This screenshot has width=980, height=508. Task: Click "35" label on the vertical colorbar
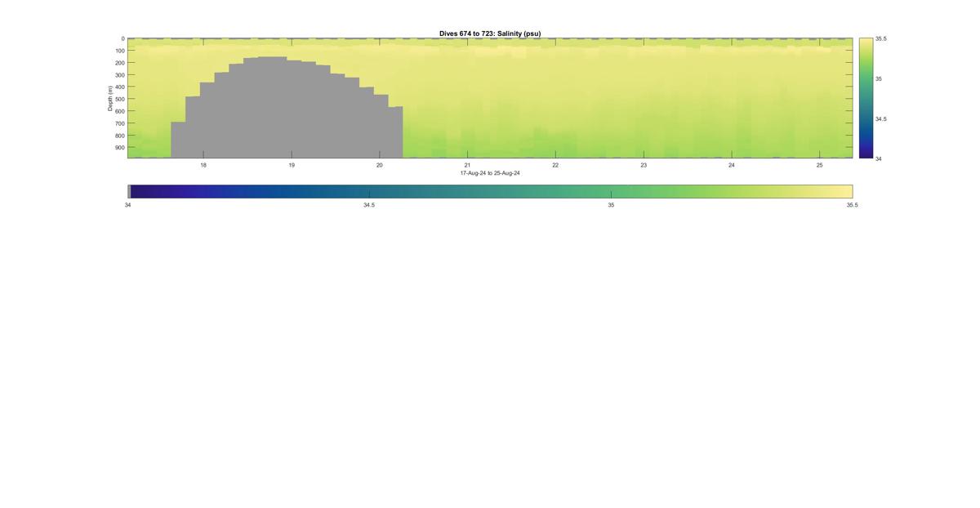pos(879,78)
